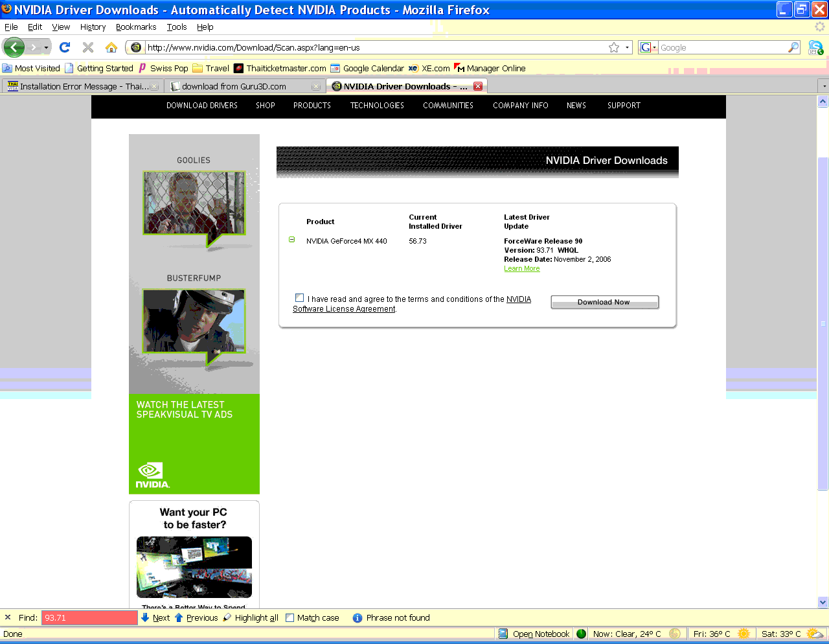Click the Find text field containing 93.71
The image size is (829, 644).
[89, 617]
